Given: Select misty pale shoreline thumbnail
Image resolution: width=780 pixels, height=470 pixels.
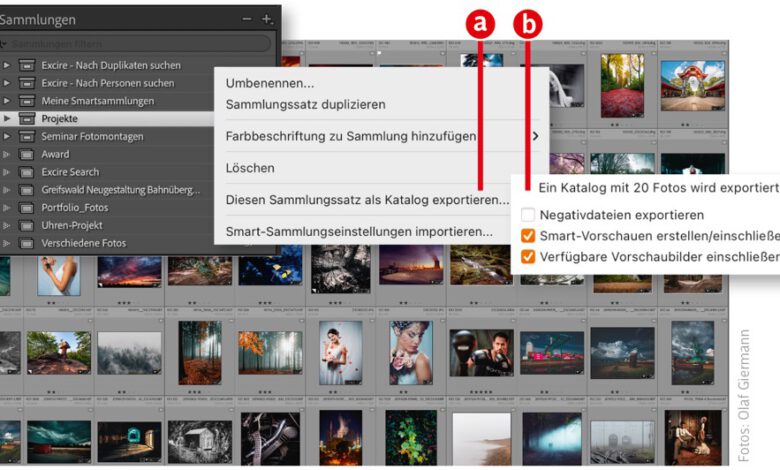Looking at the screenshot, I should [x=481, y=439].
